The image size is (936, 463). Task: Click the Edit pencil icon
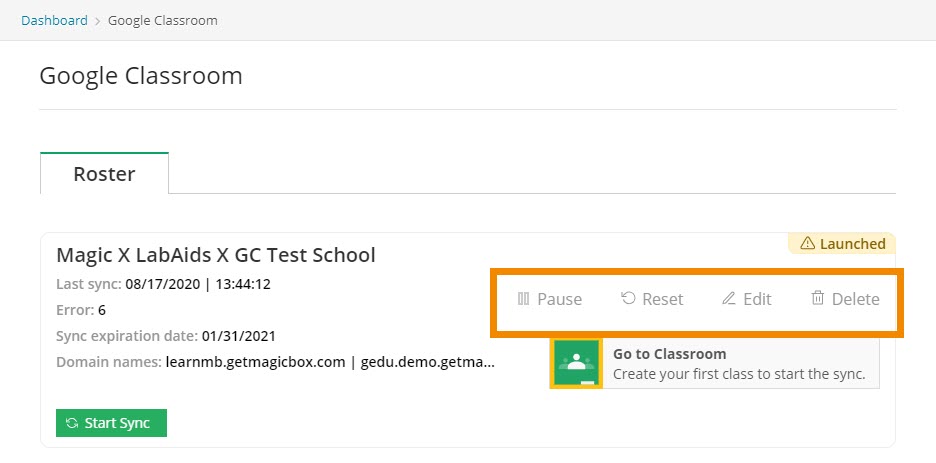(728, 298)
